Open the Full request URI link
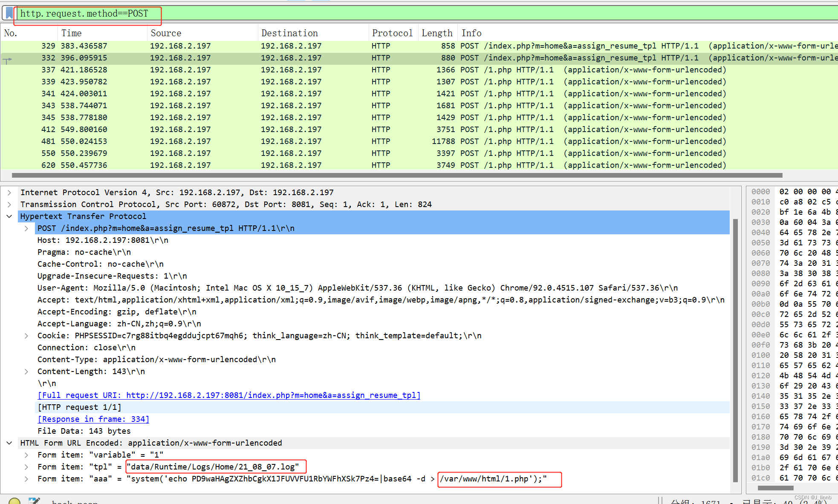Image resolution: width=838 pixels, height=504 pixels. click(x=228, y=395)
